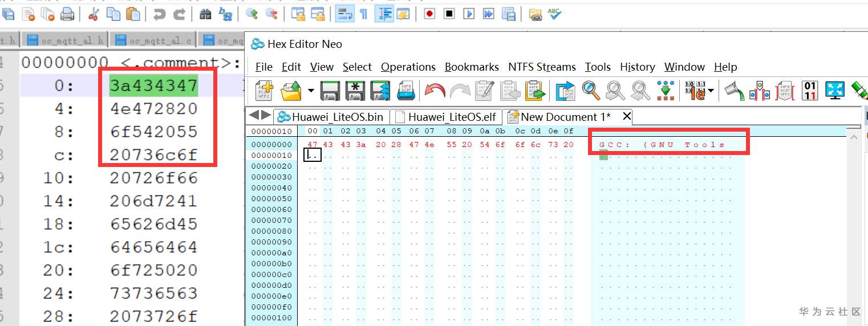This screenshot has height=326, width=868.
Task: Switch to oc_mqtt_al.c editor tab
Action: click(x=154, y=40)
